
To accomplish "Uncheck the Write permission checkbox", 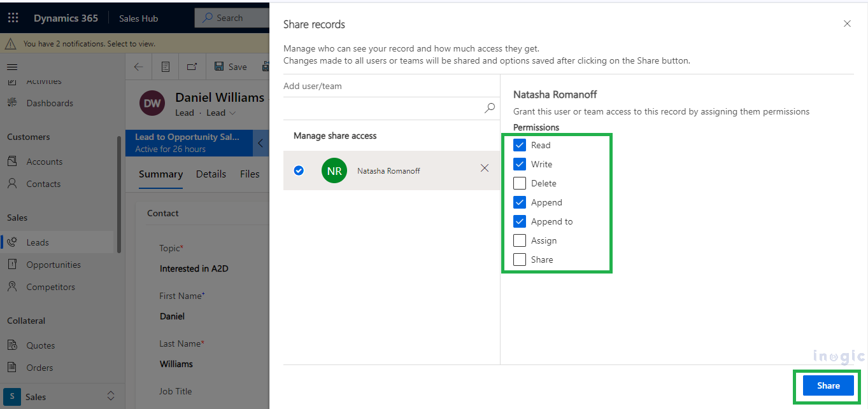I will click(520, 164).
